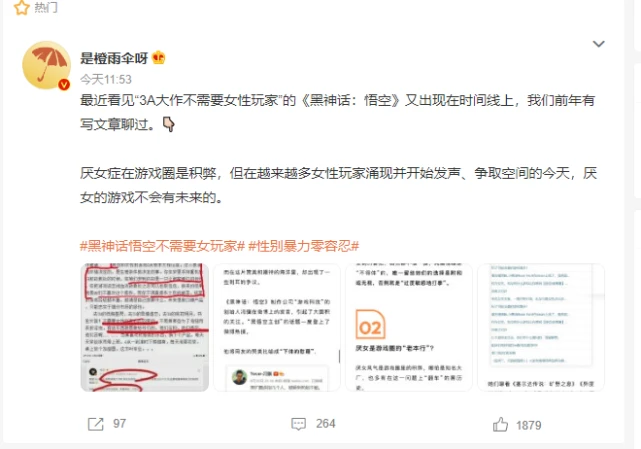This screenshot has width=641, height=449.
Task: Expand the post options chevron
Action: (598, 44)
